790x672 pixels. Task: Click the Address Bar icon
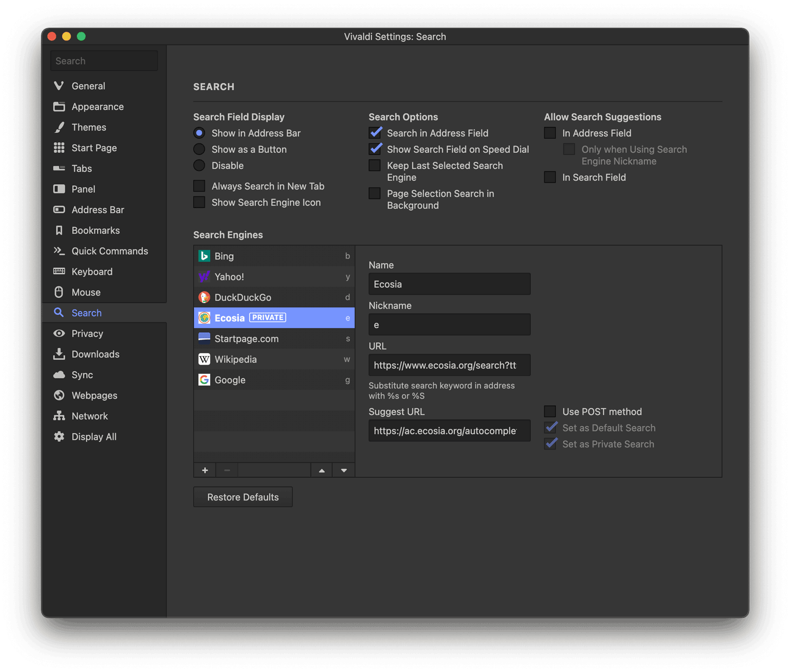[x=59, y=210]
